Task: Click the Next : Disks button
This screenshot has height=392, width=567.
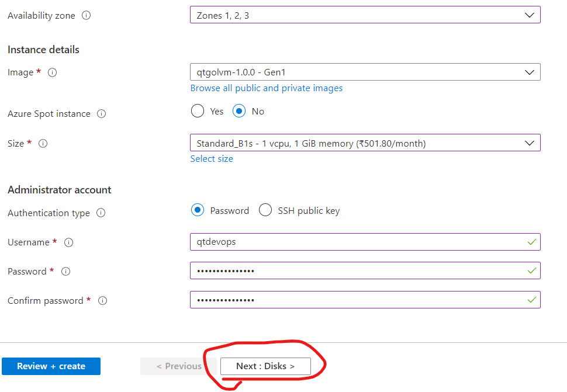Action: point(265,366)
